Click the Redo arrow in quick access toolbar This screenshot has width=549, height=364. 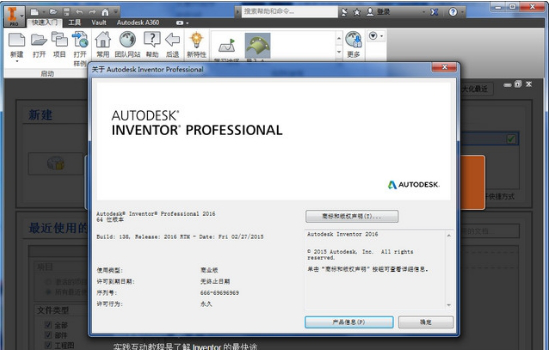click(92, 12)
